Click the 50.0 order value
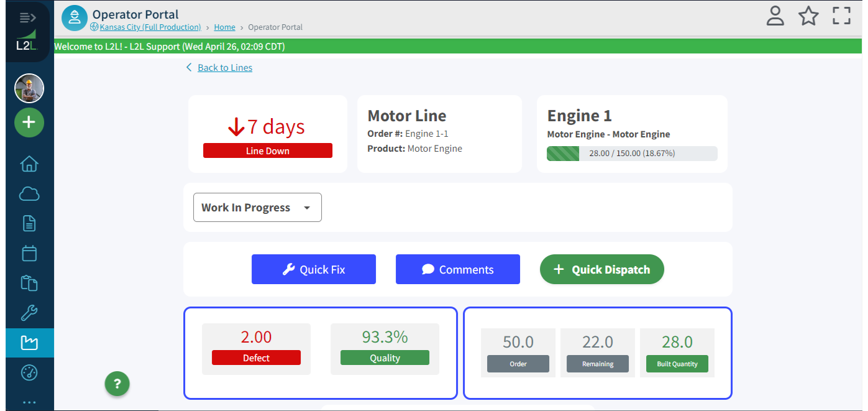The image size is (868, 411). [518, 342]
